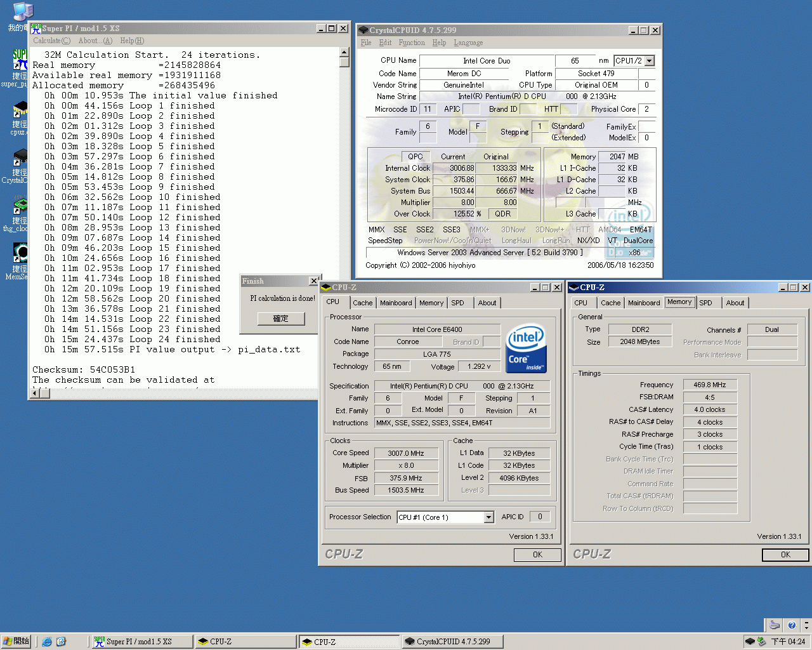Click Super PI horizontal scrollbar left arrow

coord(36,394)
